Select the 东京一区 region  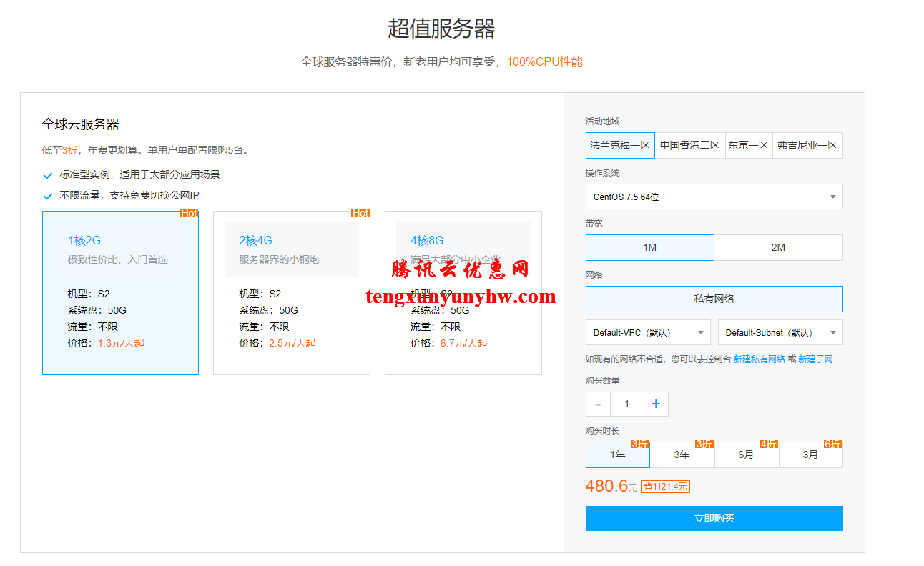749,145
